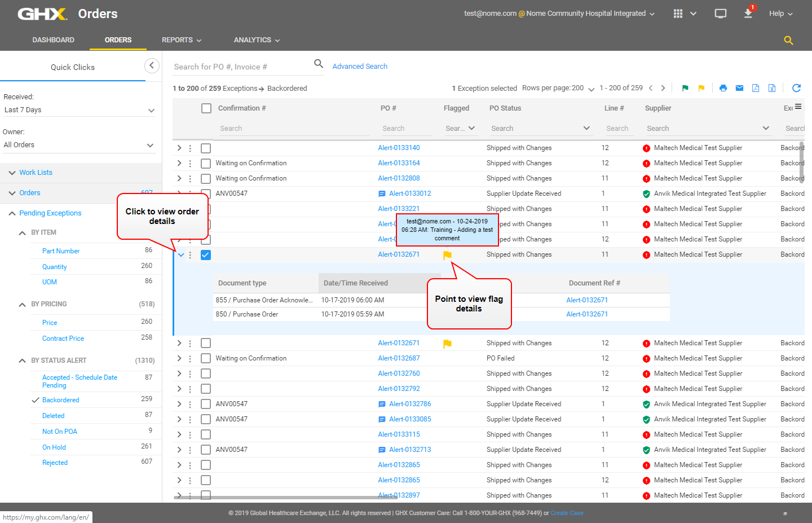Open row actions menu for Alert-0132687
Screen dimensions: 812x523
[x=190, y=358]
